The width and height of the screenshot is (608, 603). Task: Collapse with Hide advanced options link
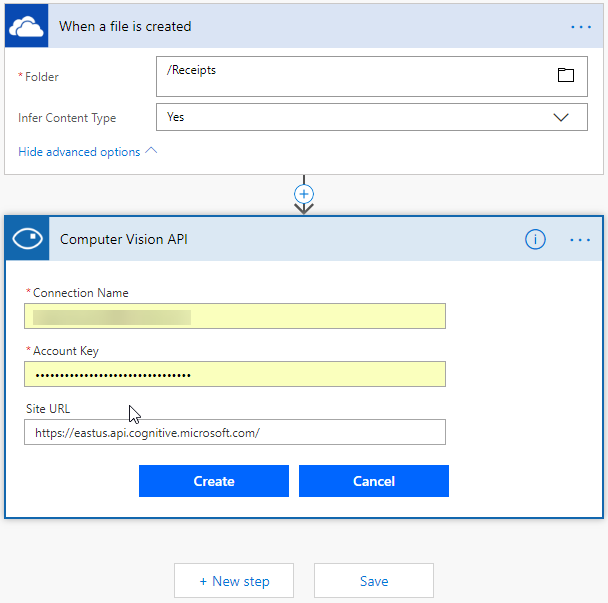pos(88,152)
